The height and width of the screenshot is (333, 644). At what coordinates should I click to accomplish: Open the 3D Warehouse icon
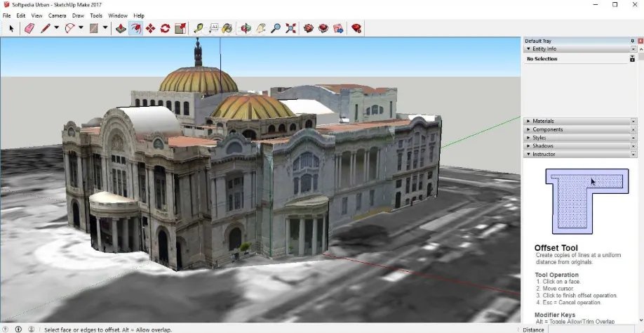[309, 28]
